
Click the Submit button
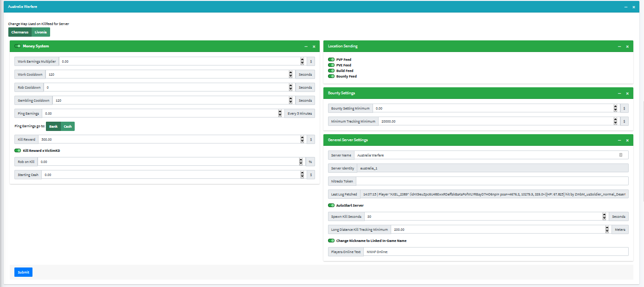tap(23, 272)
